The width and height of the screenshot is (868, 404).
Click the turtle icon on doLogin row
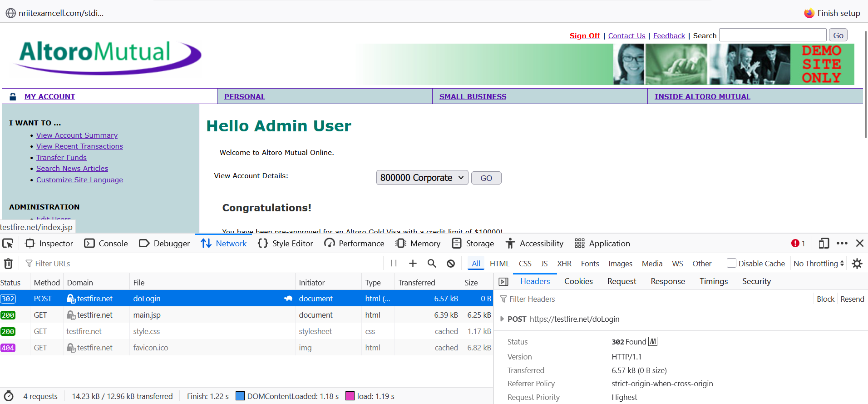tap(288, 299)
